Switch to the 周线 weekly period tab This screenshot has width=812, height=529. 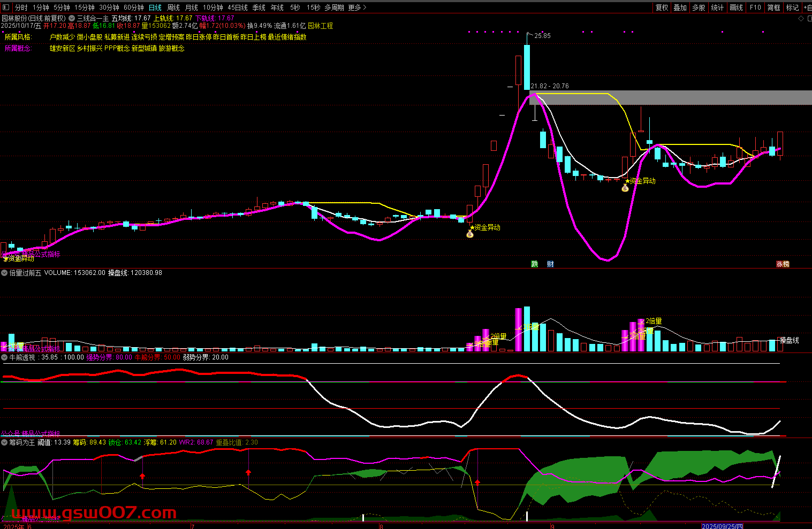173,7
